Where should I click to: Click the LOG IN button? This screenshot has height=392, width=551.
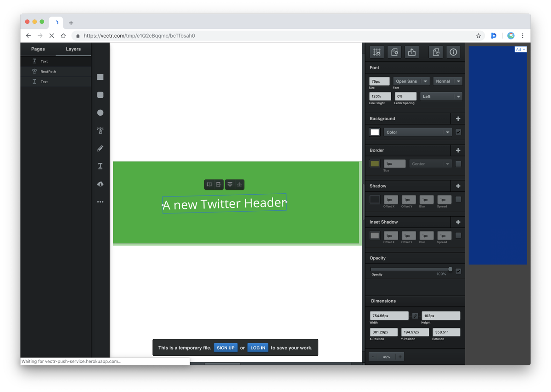tap(258, 348)
